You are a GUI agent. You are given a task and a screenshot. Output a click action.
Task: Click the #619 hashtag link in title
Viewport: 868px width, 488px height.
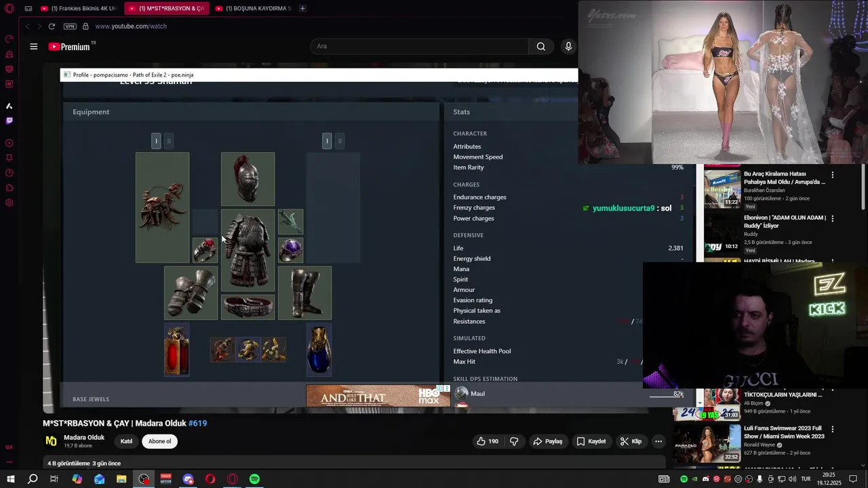[197, 423]
